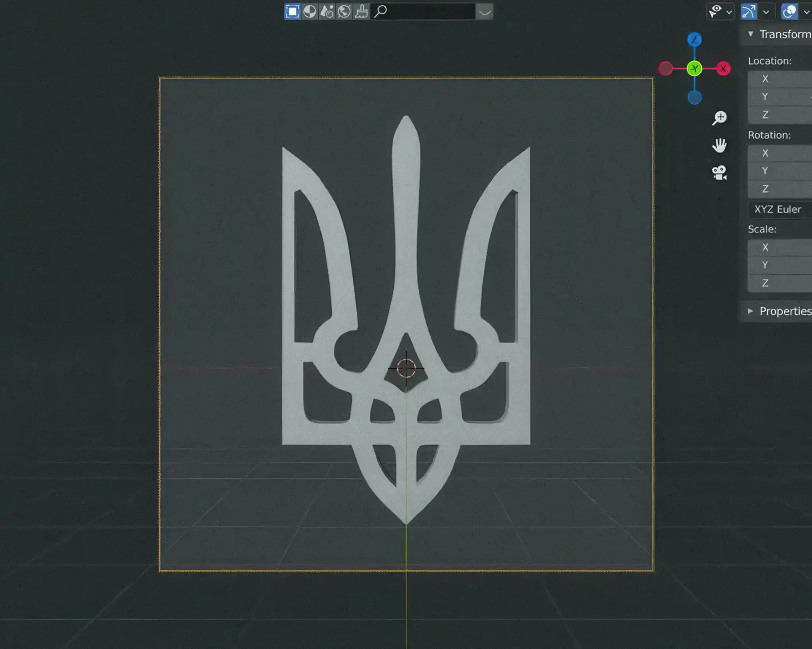Open selectability and visibility eye menu
812x649 pixels.
point(721,11)
